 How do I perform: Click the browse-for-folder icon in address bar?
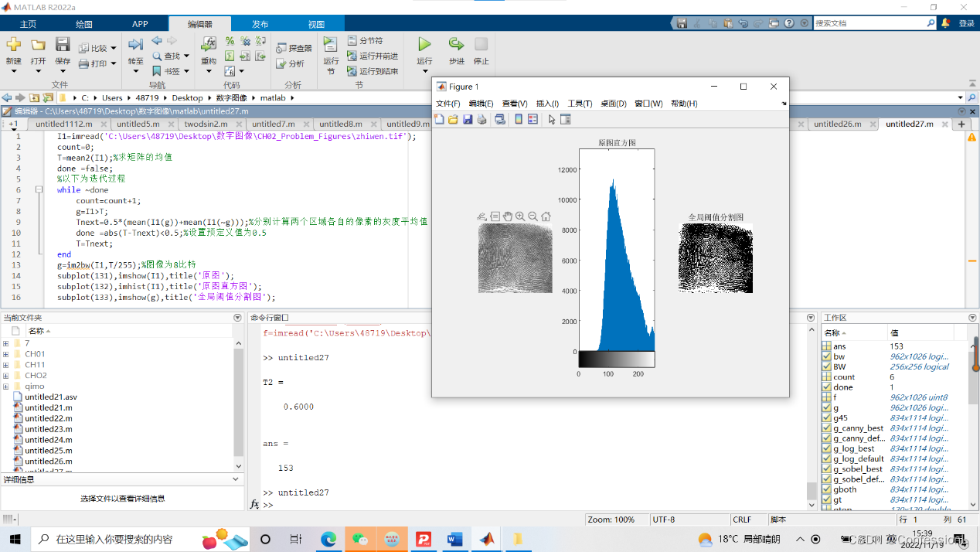(48, 98)
